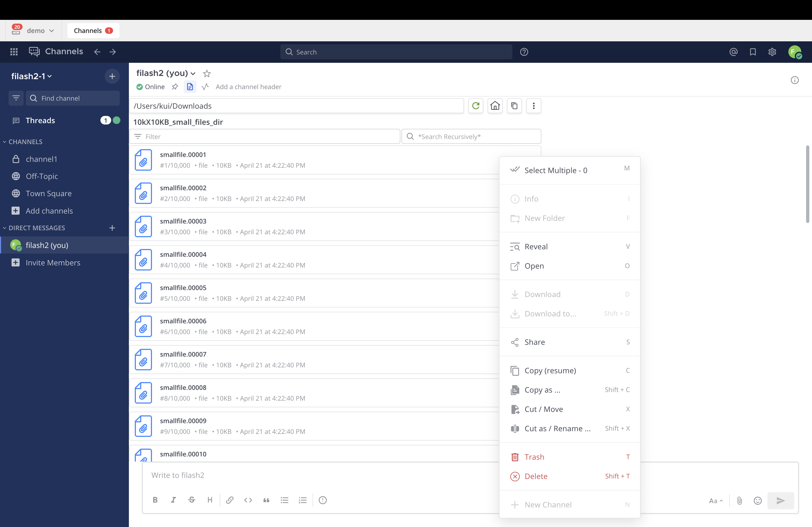This screenshot has height=527, width=812.
Task: Expand the filash2-1 workspace dropdown
Action: [x=32, y=76]
